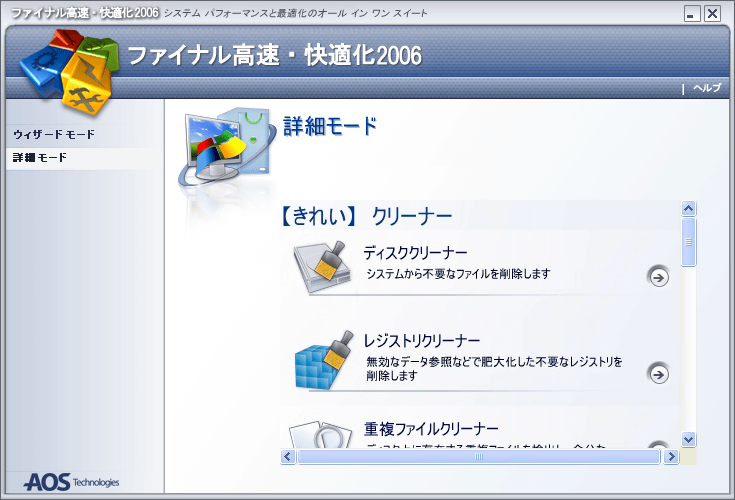
Task: Click the horizontal scrollbar thumb
Action: point(479,456)
